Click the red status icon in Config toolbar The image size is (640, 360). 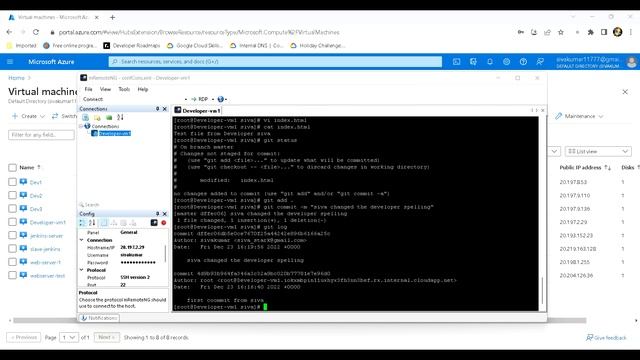click(x=164, y=223)
